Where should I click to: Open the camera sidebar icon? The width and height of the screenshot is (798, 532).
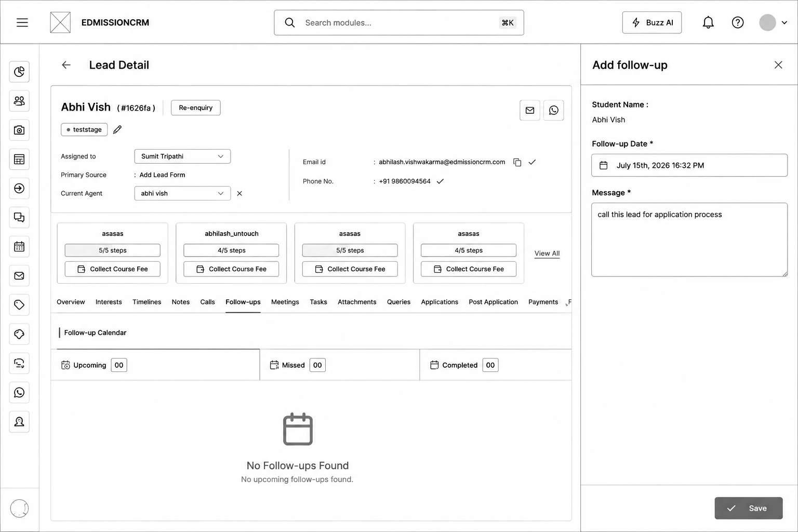coord(19,130)
